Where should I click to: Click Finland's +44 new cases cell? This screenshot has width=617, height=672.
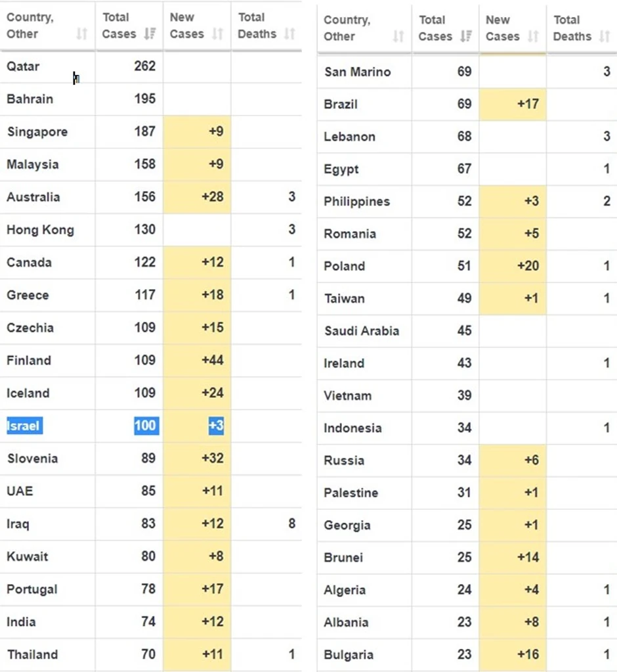tap(212, 361)
